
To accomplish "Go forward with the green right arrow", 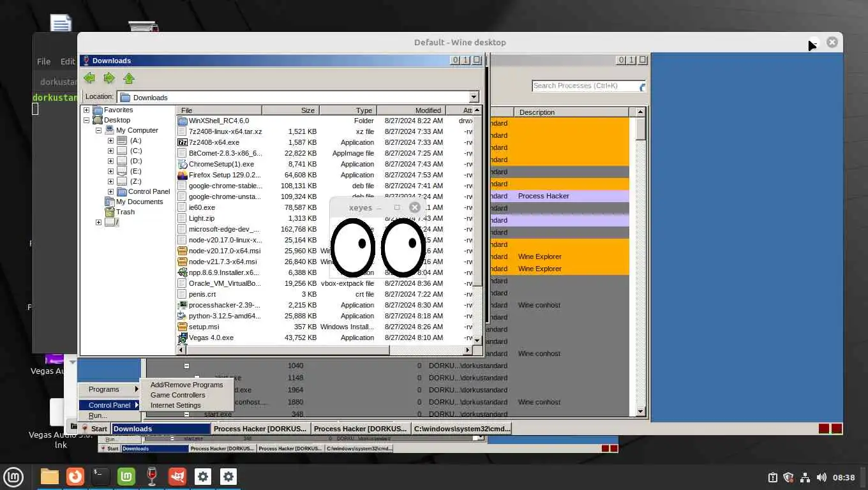I will click(x=109, y=78).
